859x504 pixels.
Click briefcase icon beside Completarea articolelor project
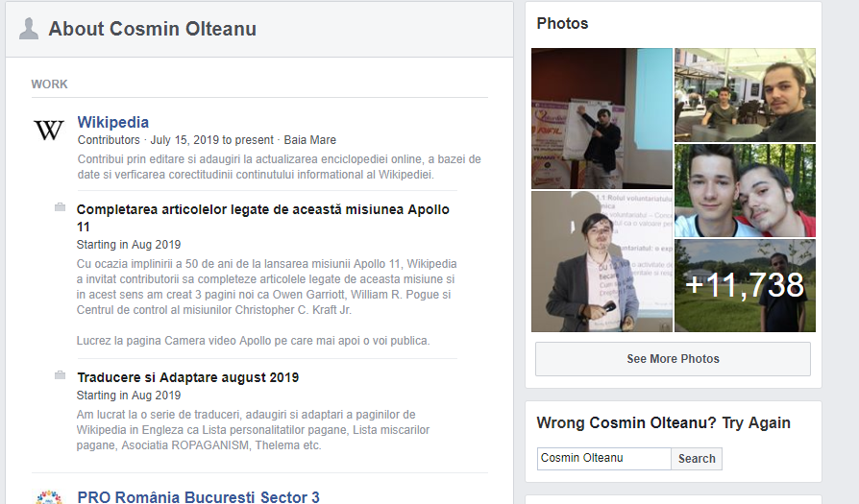click(60, 207)
